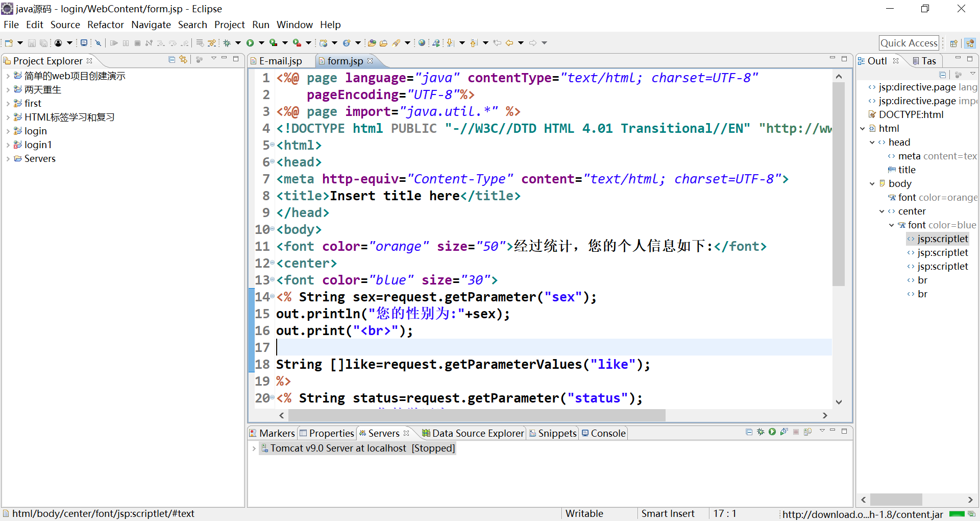Toggle fold marker on line 10 body tag
Image resolution: width=980 pixels, height=521 pixels.
pos(272,229)
